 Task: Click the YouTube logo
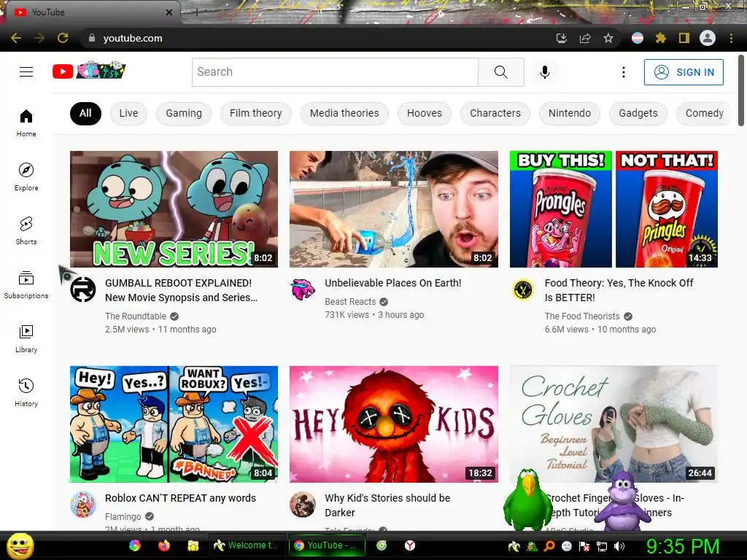88,71
